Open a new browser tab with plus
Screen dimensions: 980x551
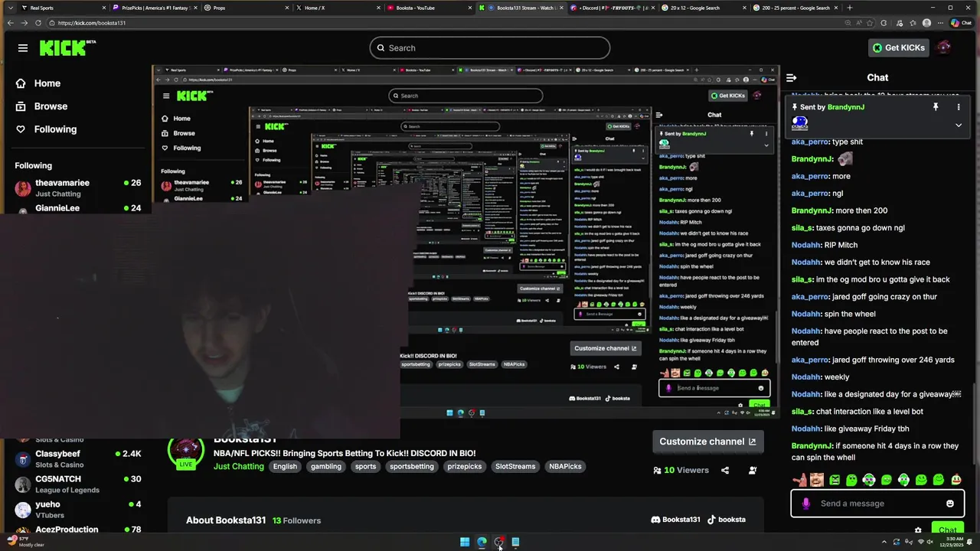850,8
